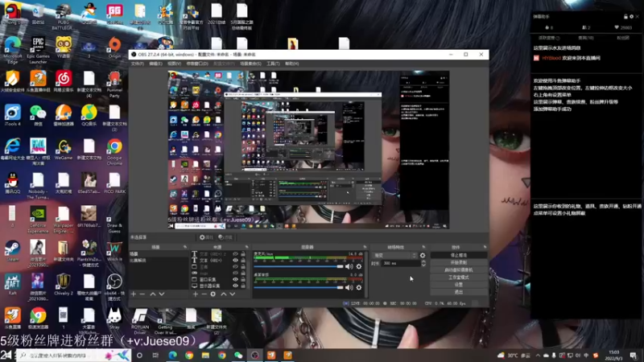Open the Edit (E) menu in OBS

[x=155, y=64]
